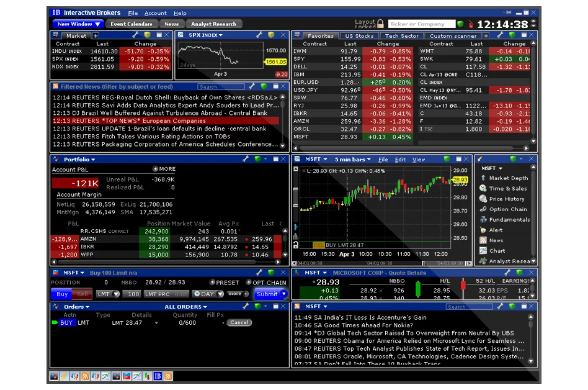This screenshot has height=390, width=588.
Task: Click the yellow cube icon in the Market panel
Action: point(148,35)
